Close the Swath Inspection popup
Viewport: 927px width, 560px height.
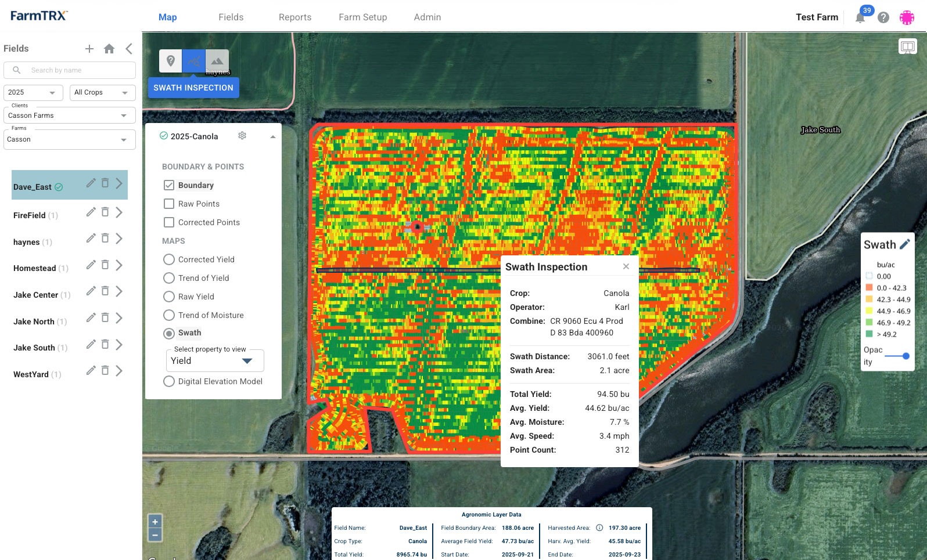626,266
